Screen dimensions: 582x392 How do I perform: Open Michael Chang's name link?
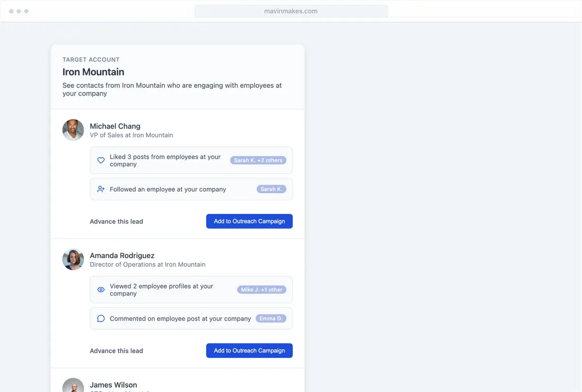pos(115,126)
